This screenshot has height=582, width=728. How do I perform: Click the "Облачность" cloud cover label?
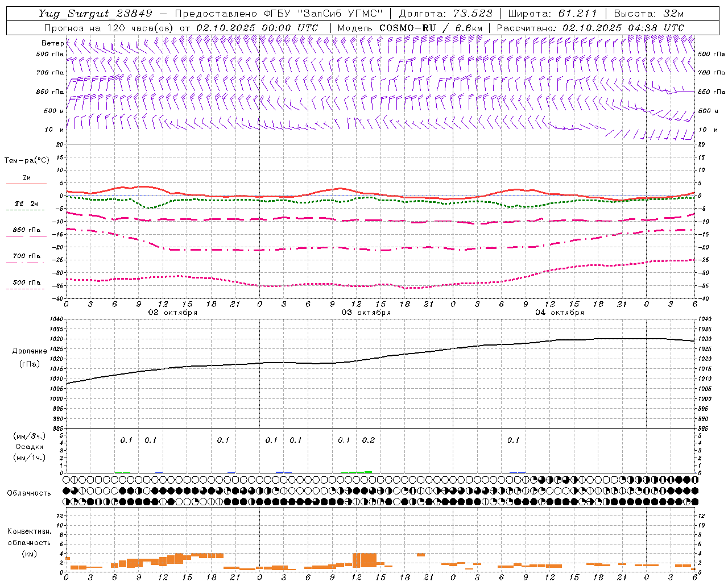click(29, 493)
